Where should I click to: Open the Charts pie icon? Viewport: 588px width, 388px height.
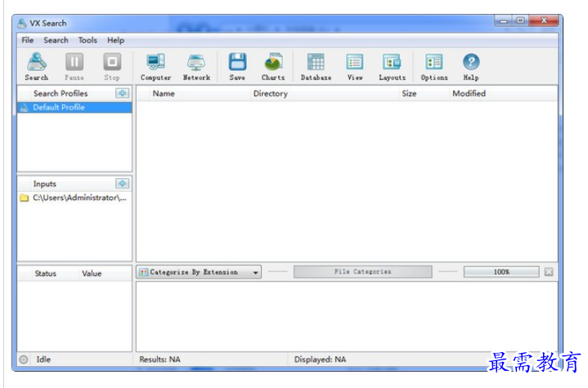(x=273, y=66)
